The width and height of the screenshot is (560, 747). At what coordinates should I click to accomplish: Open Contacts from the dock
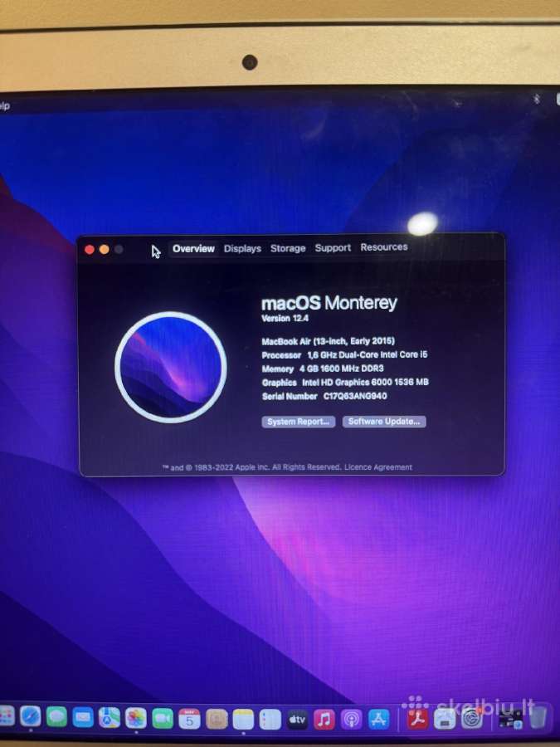point(217,719)
